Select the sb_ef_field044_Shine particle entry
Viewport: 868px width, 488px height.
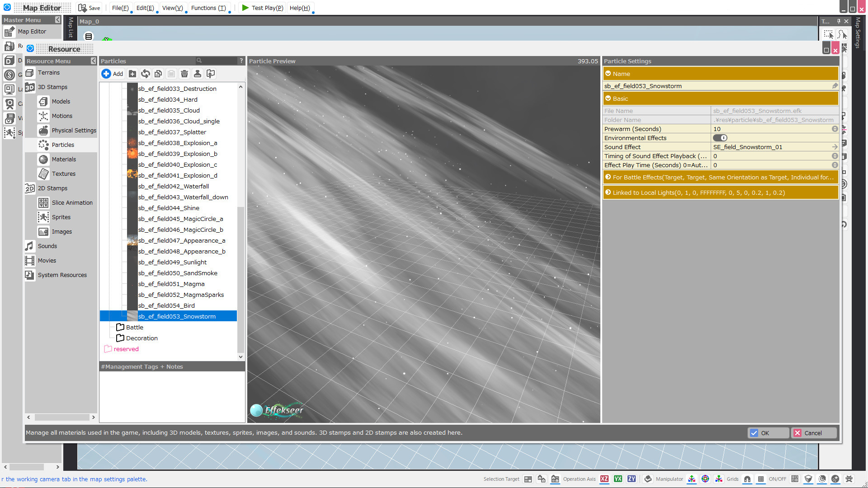[x=169, y=208]
